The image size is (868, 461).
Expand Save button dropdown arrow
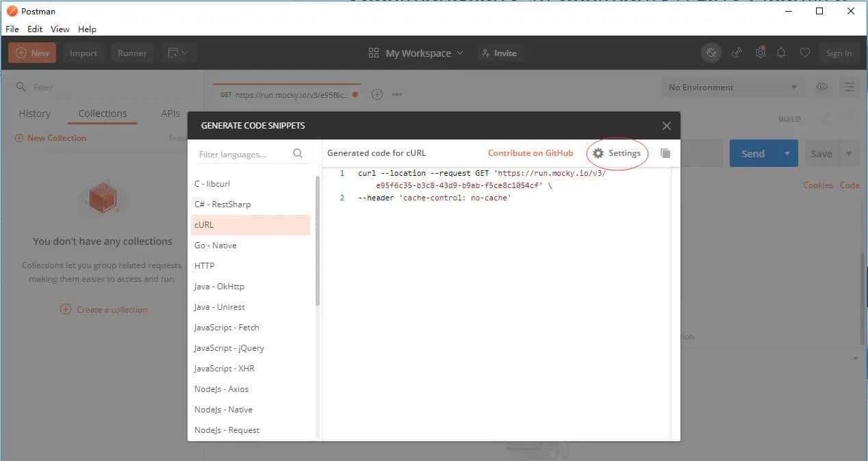(x=850, y=153)
